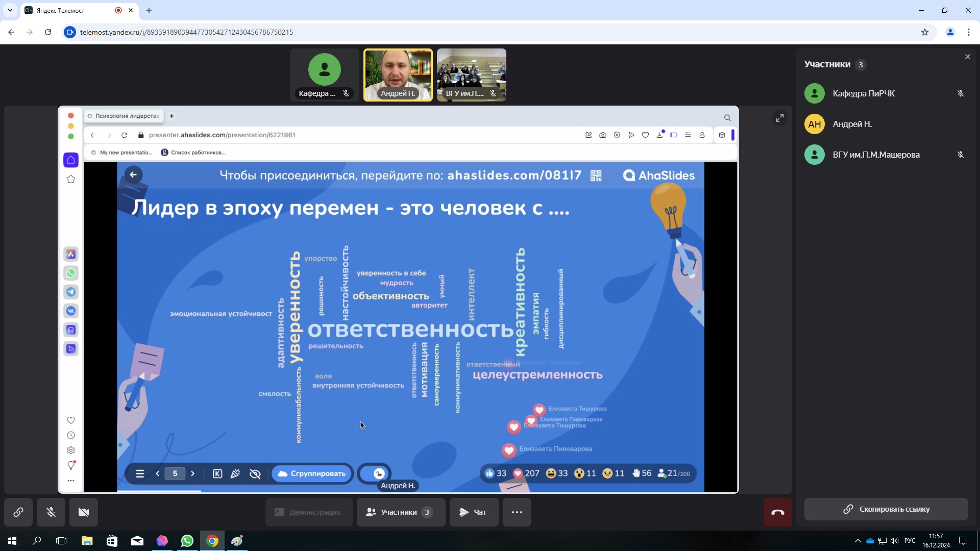Click the red hang up call button
The height and width of the screenshot is (551, 980).
777,512
